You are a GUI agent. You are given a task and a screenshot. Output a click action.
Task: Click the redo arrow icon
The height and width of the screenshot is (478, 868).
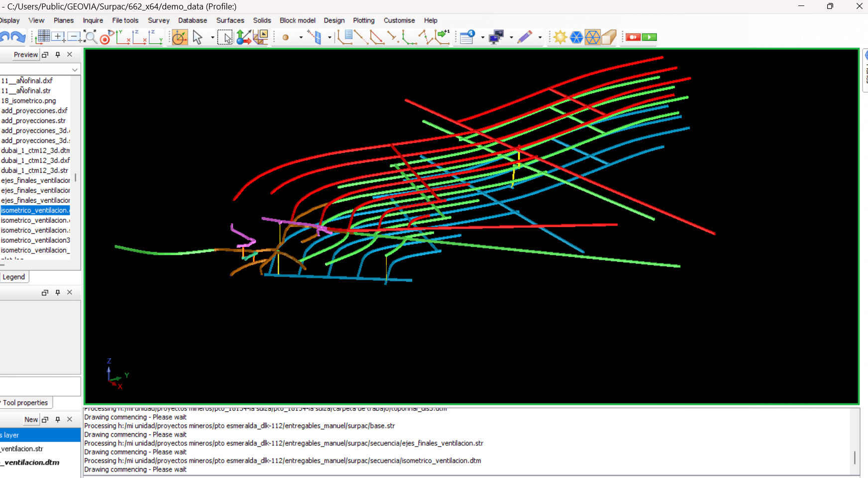pyautogui.click(x=19, y=37)
